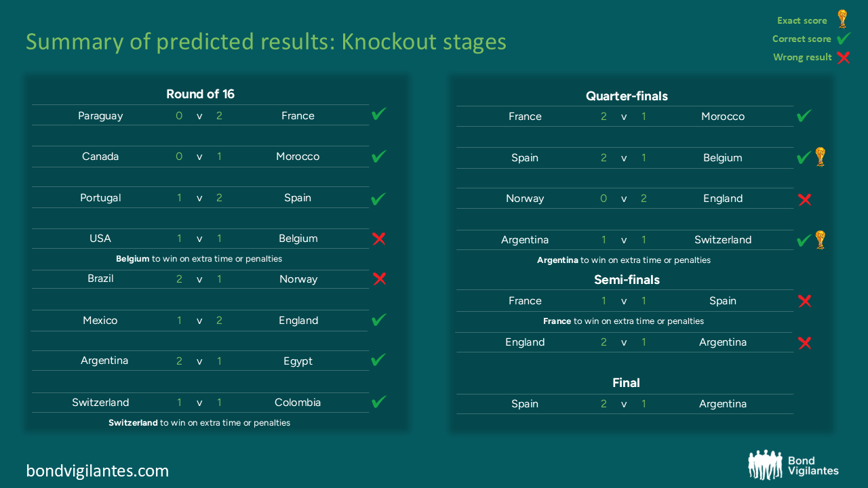Select the Round of 16 heading
Image resolution: width=868 pixels, height=488 pixels.
pos(201,94)
